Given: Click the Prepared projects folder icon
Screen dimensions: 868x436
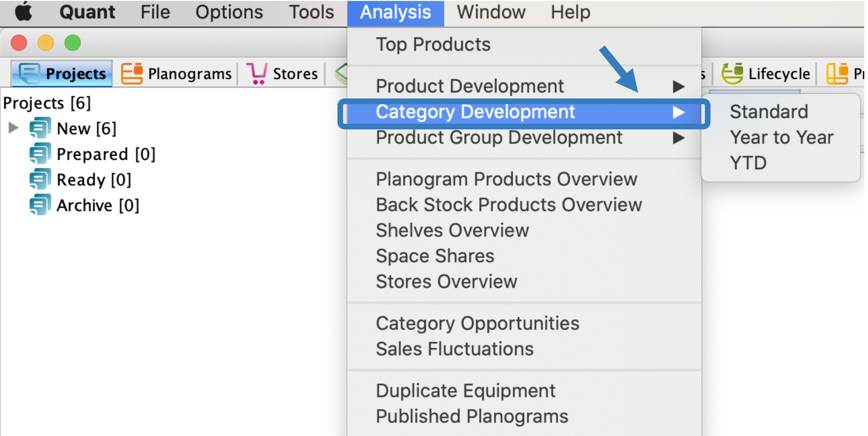Looking at the screenshot, I should point(40,154).
